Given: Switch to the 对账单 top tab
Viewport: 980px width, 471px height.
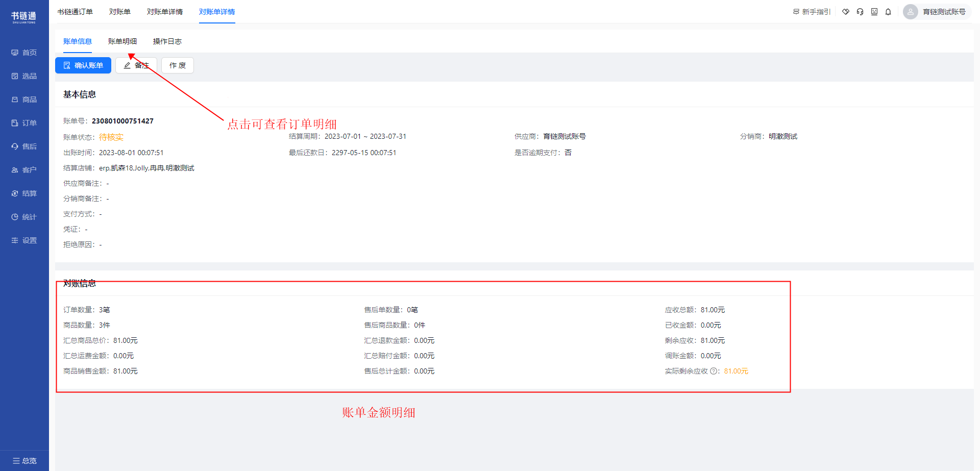Looking at the screenshot, I should click(120, 12).
